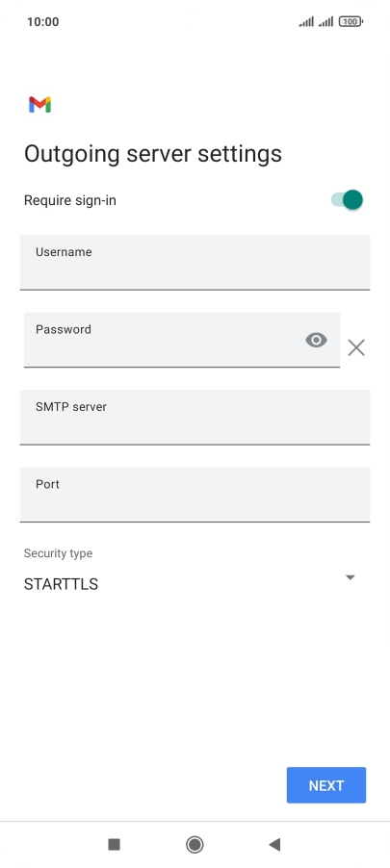
Task: Tap the Require sign-in label
Action: (69, 200)
